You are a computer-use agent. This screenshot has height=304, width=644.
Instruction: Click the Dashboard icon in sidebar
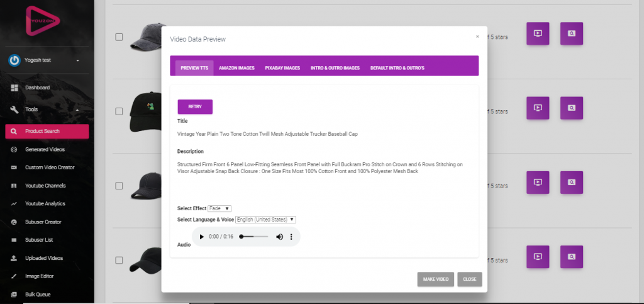click(x=14, y=87)
